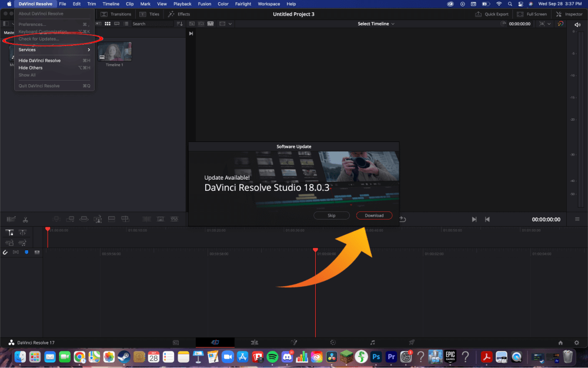Open the viewer transform tools dropdown arrow
The image size is (588, 368).
click(x=549, y=24)
